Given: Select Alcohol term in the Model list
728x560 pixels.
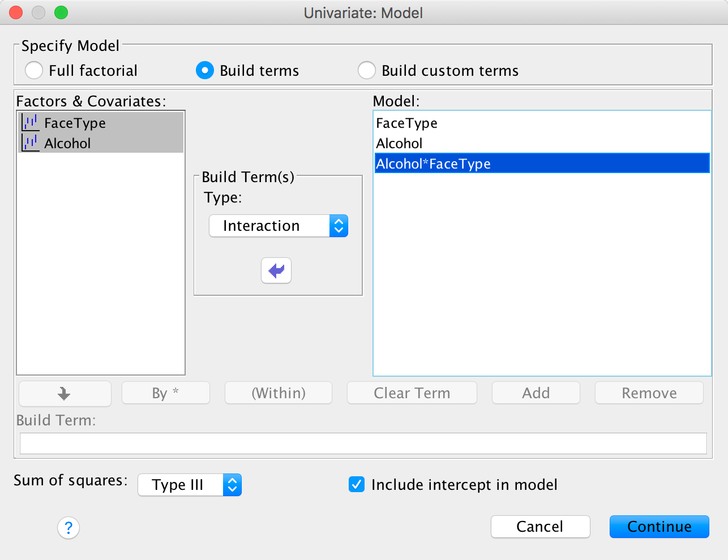Looking at the screenshot, I should pyautogui.click(x=399, y=143).
